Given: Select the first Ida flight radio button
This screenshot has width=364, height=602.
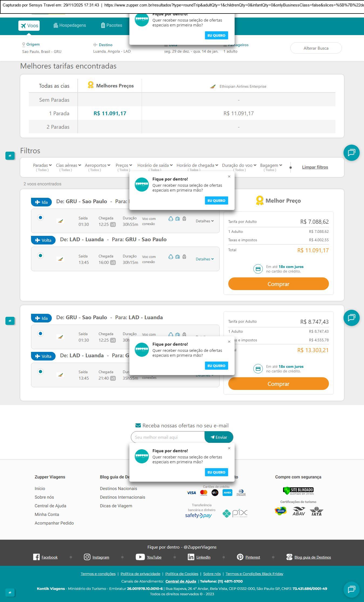Looking at the screenshot, I should pos(40,217).
